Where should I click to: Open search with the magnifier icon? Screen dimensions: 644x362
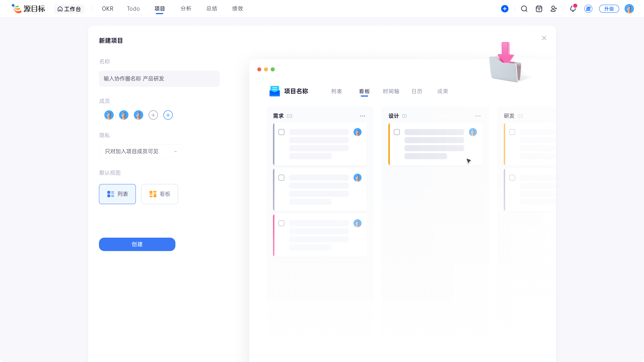tap(524, 9)
